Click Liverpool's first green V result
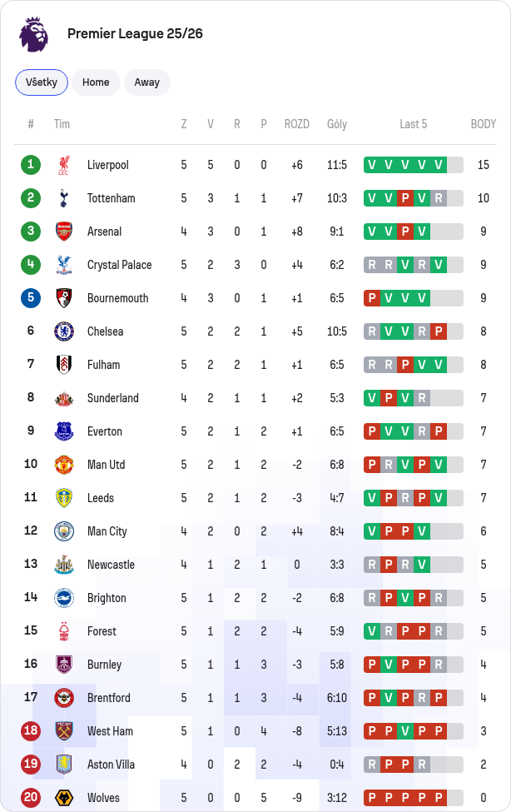Image resolution: width=511 pixels, height=812 pixels. coord(372,165)
